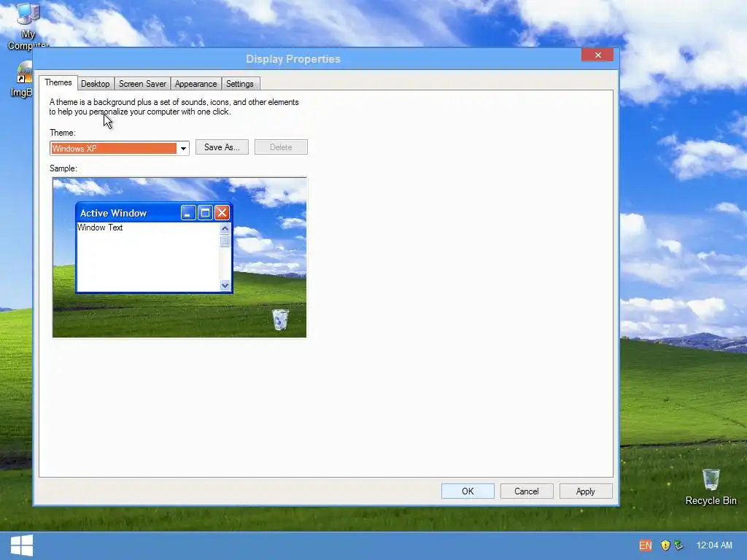Switch to the Themes tab
This screenshot has width=747, height=560.
click(x=58, y=82)
